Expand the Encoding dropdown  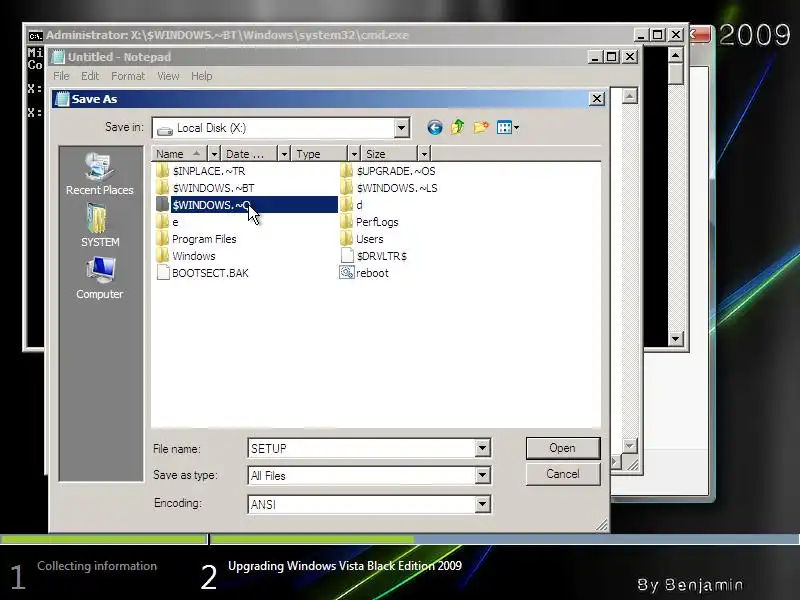482,505
